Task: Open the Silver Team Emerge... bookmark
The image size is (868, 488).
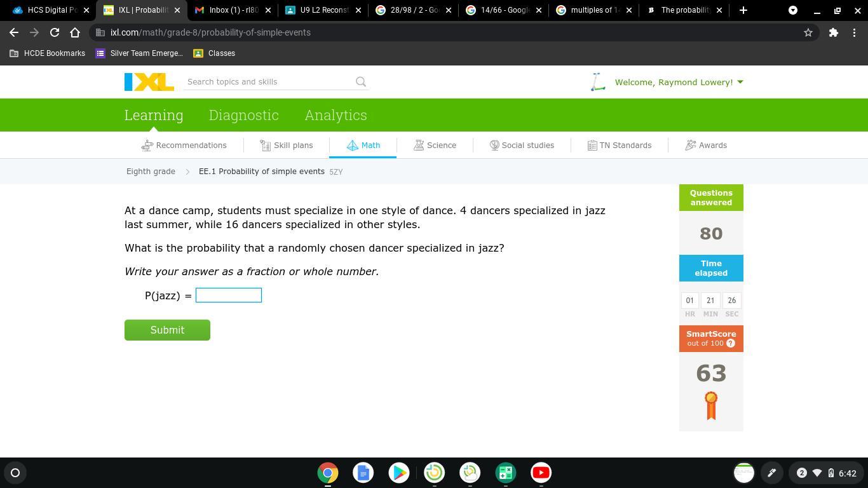Action: (x=139, y=53)
